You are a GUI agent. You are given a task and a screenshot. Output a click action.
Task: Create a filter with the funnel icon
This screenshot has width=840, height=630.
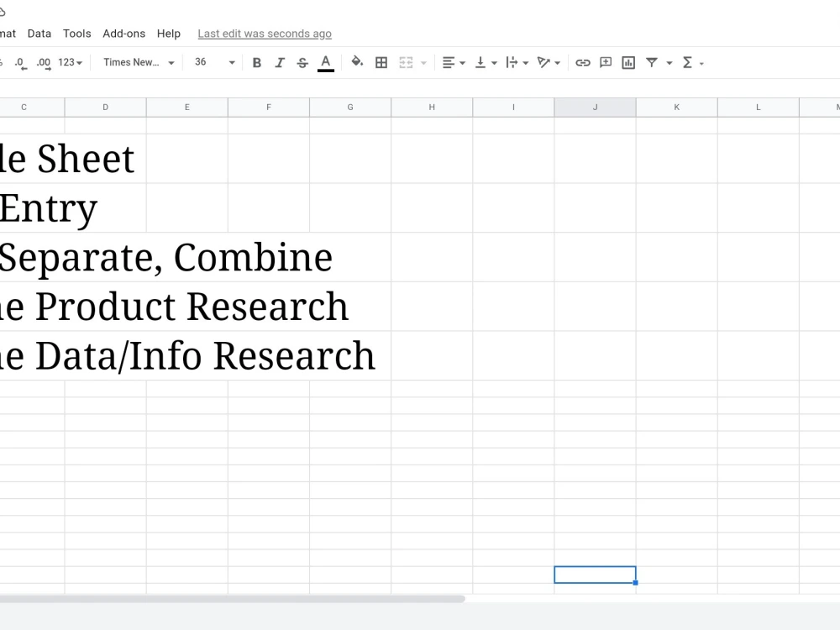coord(652,63)
